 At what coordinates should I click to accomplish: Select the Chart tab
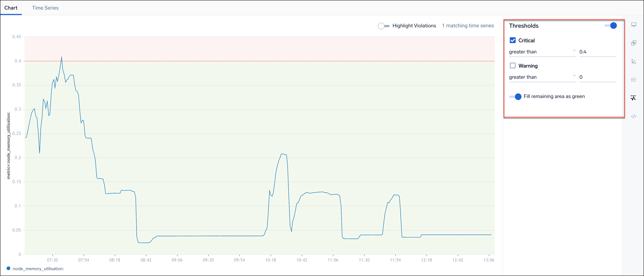pyautogui.click(x=11, y=8)
